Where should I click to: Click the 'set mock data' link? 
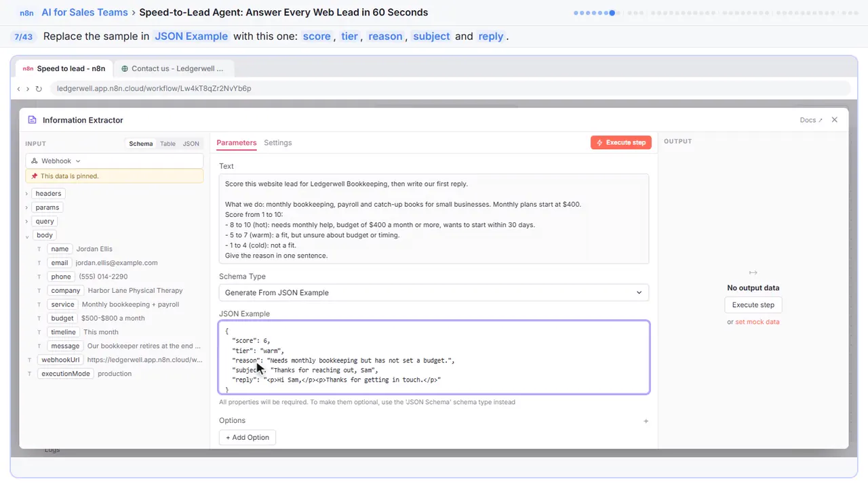[x=757, y=322]
